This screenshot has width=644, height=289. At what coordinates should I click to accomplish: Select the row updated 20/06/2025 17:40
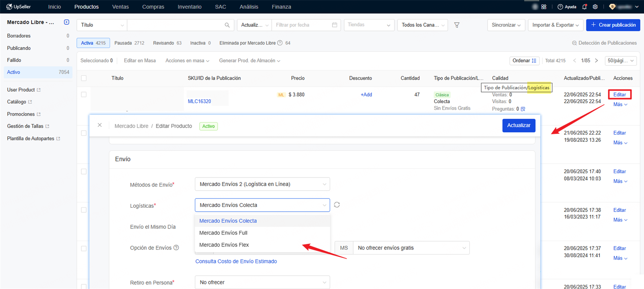point(84,172)
